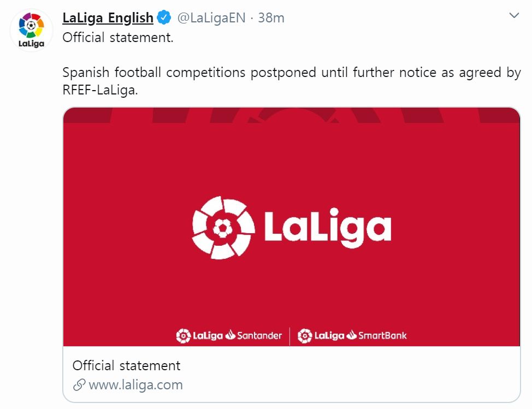The width and height of the screenshot is (532, 409).
Task: Click the Santander flame icon
Action: [230, 335]
